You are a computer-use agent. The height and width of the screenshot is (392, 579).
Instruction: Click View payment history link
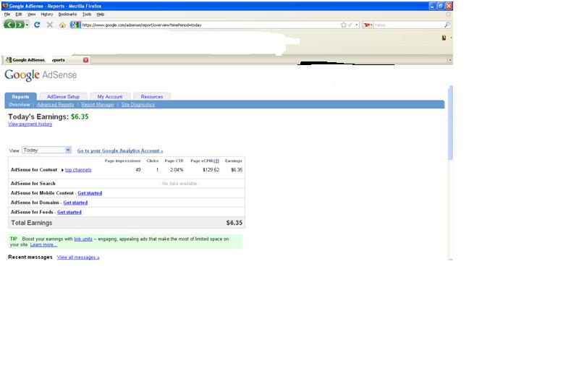point(30,124)
